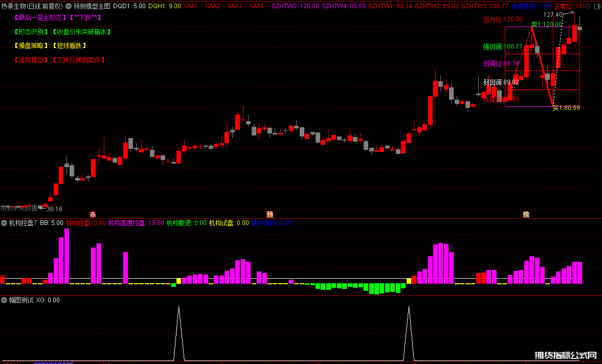Click the 买1:80.59 buy point label
Viewport: 602px width, 364px height.
566,108
